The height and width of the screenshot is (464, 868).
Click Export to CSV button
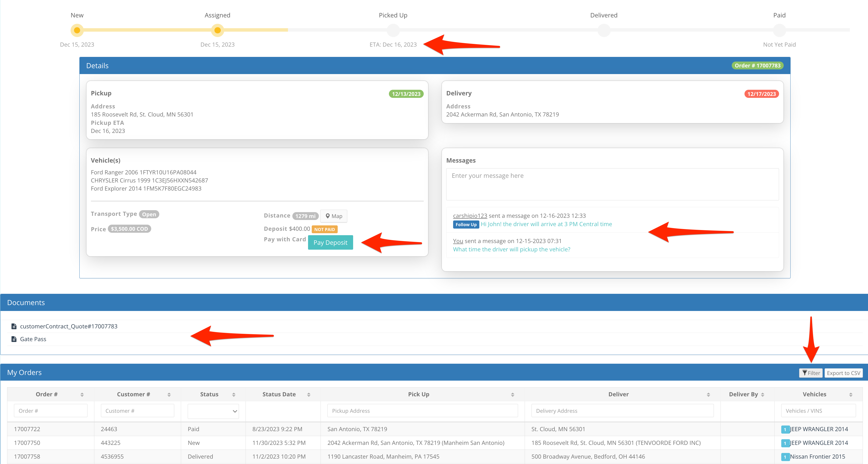[x=843, y=373]
